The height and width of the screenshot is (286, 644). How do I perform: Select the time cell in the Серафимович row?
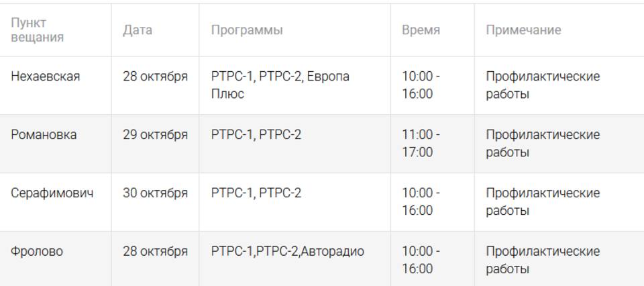pyautogui.click(x=421, y=202)
